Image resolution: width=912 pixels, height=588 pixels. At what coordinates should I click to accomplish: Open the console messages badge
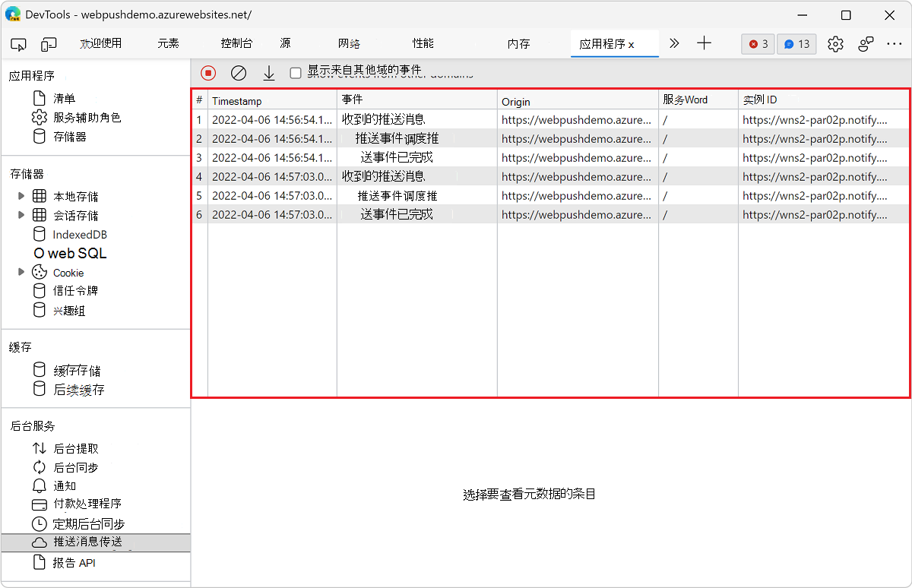796,44
